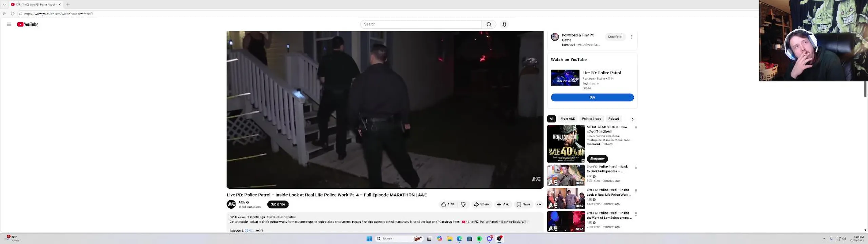
Task: Go back in the browser
Action: 4,14
